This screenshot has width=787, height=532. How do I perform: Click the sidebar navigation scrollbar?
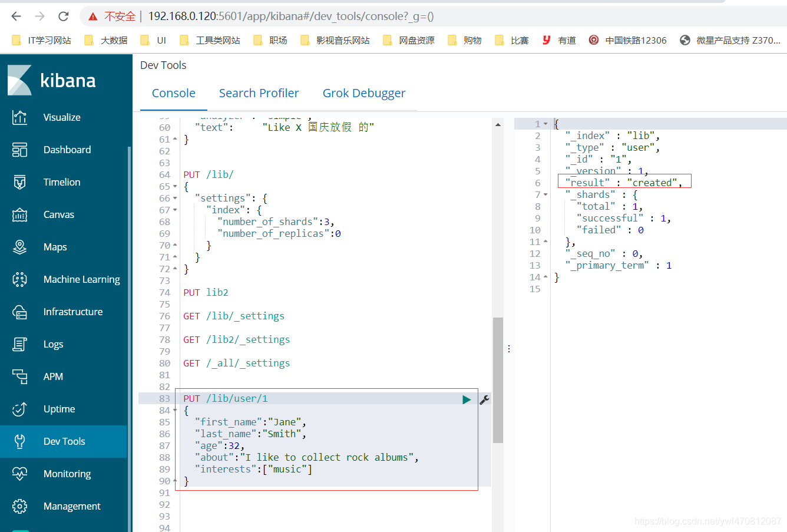(129, 339)
